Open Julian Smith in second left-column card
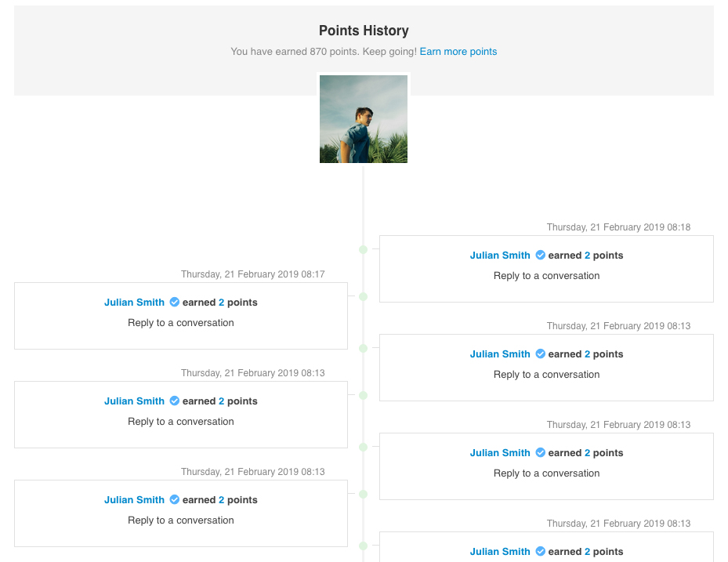 [134, 401]
